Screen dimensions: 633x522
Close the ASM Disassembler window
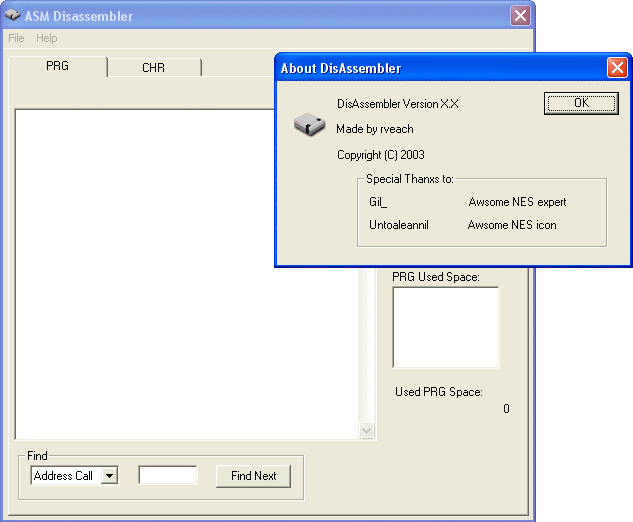pyautogui.click(x=520, y=16)
